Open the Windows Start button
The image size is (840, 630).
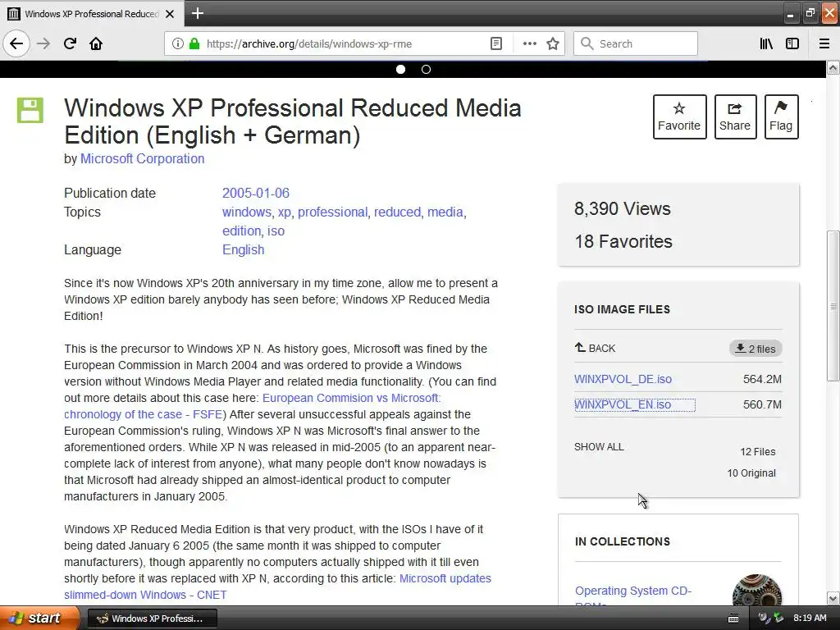click(x=39, y=618)
